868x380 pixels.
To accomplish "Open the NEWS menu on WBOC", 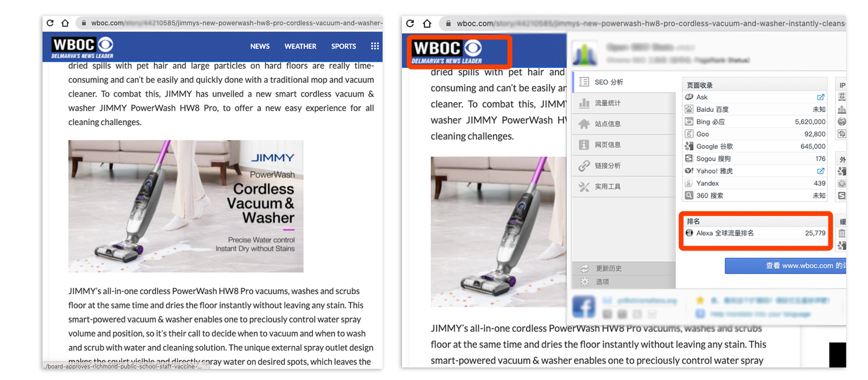I will 260,46.
